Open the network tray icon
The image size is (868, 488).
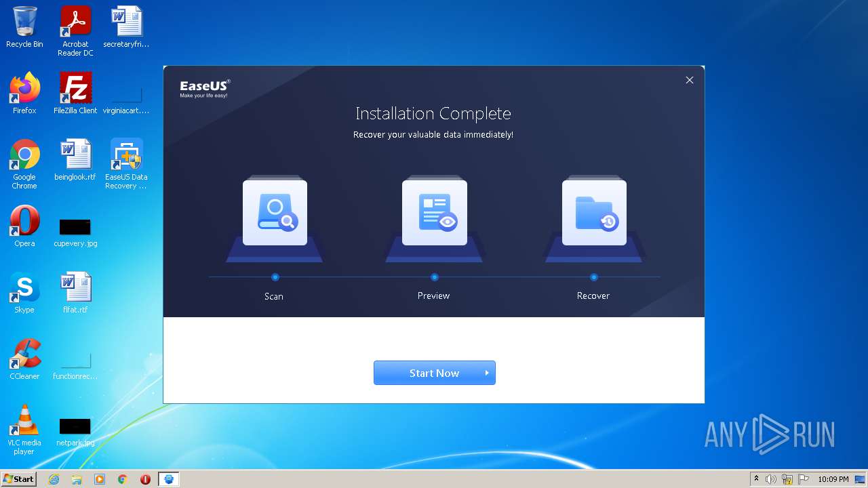tap(787, 479)
